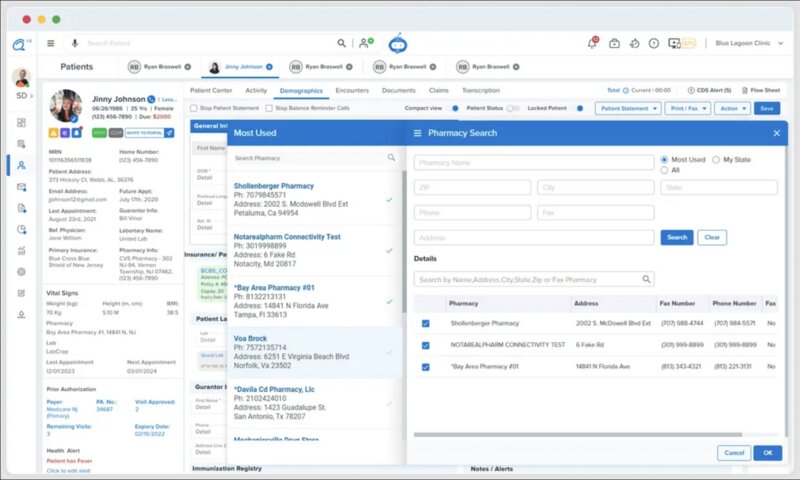The width and height of the screenshot is (800, 480).
Task: Click into the Pharmacy Name field
Action: 534,162
